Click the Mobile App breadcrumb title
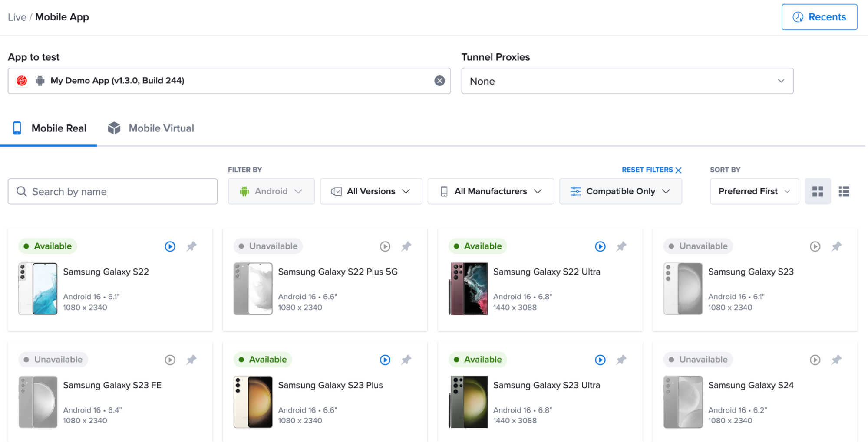The height and width of the screenshot is (442, 868). [x=62, y=17]
